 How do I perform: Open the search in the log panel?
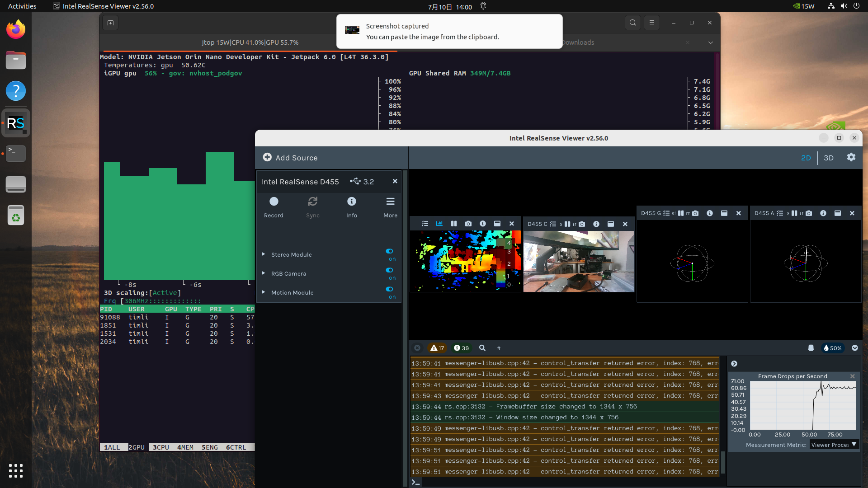(x=482, y=348)
